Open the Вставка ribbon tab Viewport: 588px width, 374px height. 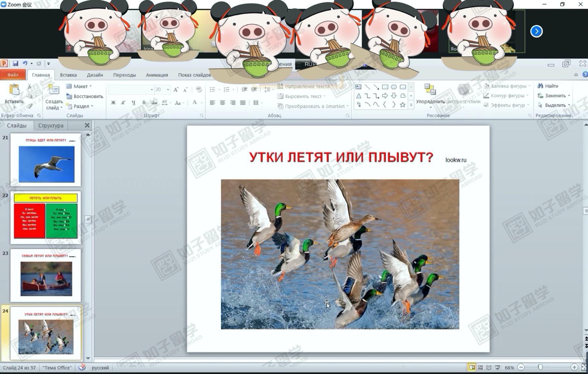(x=68, y=75)
